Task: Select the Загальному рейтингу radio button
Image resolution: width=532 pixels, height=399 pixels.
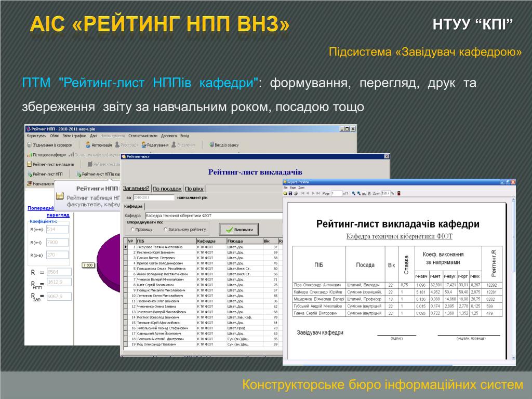Action: (x=166, y=230)
